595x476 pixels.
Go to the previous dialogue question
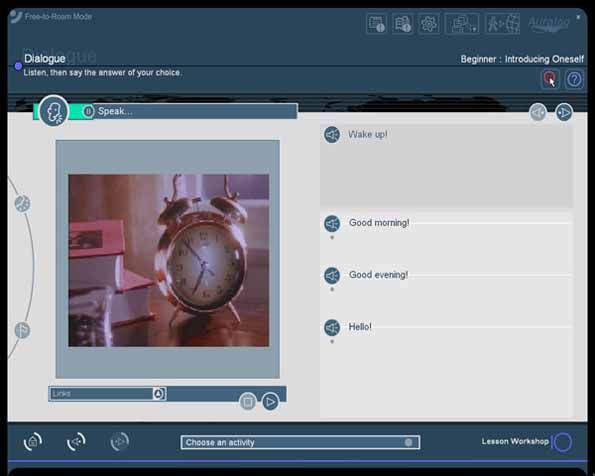pyautogui.click(x=538, y=112)
